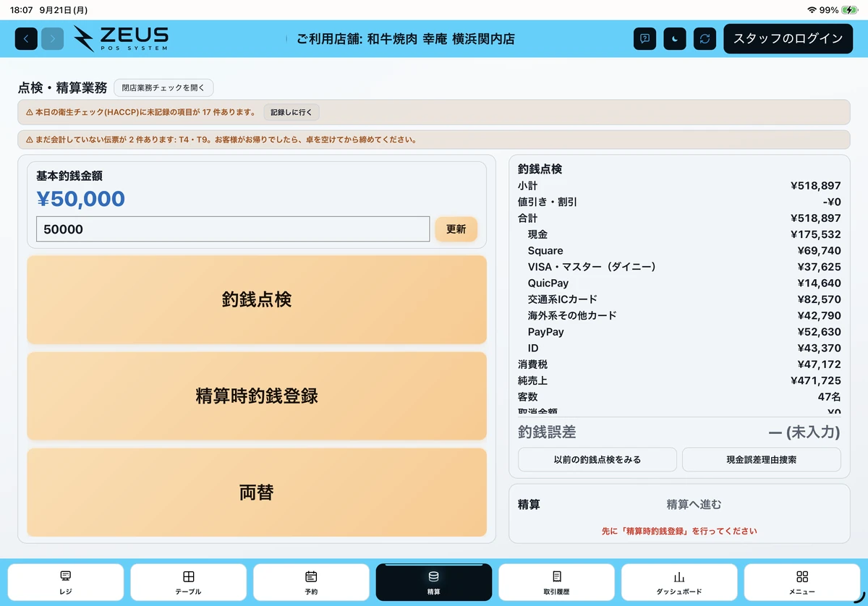Click the 消費税 amount ¥47,172
This screenshot has width=868, height=606.
coord(819,364)
